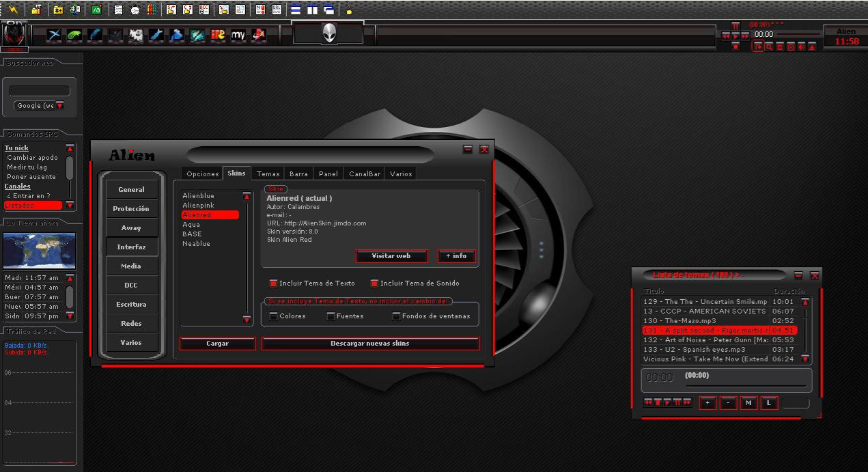Open the URL list toolbar icon

(276, 10)
